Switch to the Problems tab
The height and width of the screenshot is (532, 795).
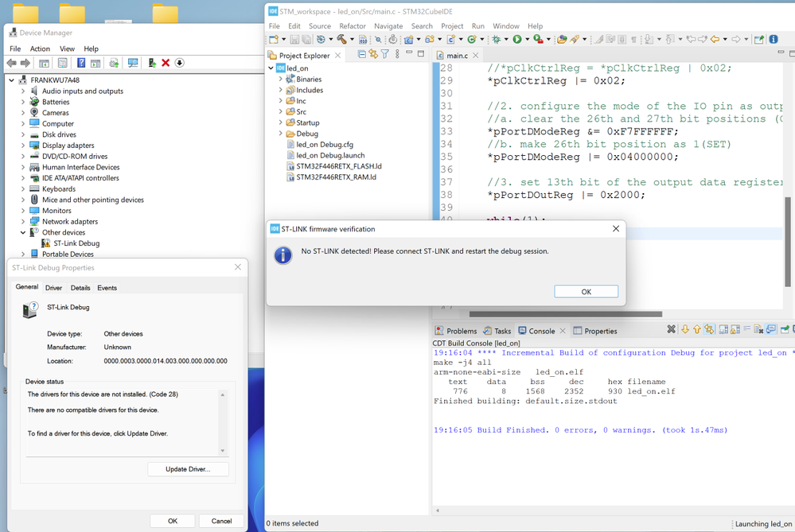point(456,331)
